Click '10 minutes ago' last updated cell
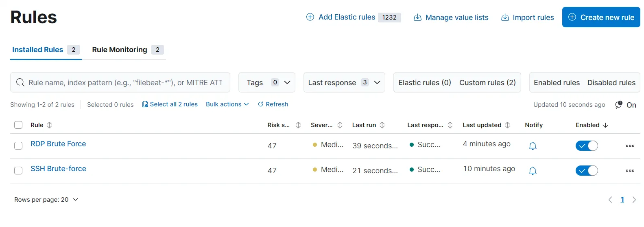Image resolution: width=644 pixels, height=227 pixels. [x=489, y=169]
